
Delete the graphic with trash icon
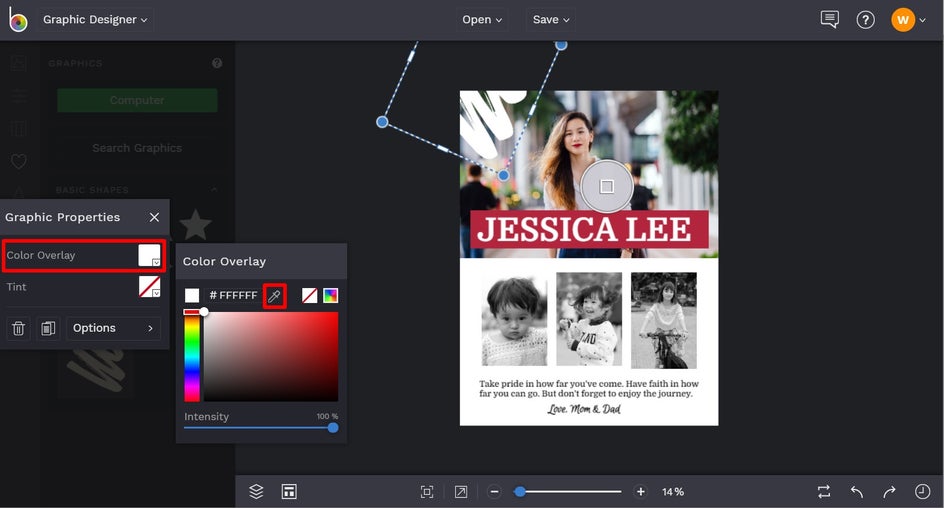[18, 328]
